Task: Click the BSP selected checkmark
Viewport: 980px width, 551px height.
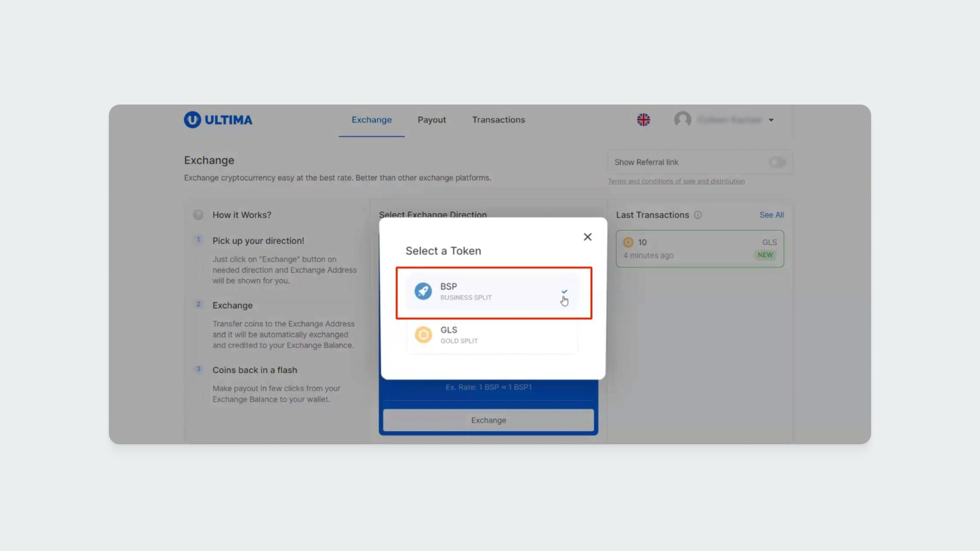Action: 564,292
